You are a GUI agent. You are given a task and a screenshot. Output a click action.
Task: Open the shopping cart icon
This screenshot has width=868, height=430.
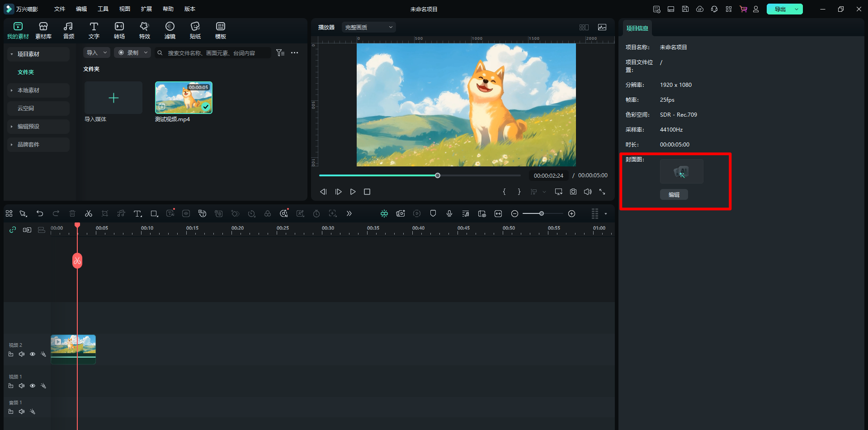(x=743, y=9)
